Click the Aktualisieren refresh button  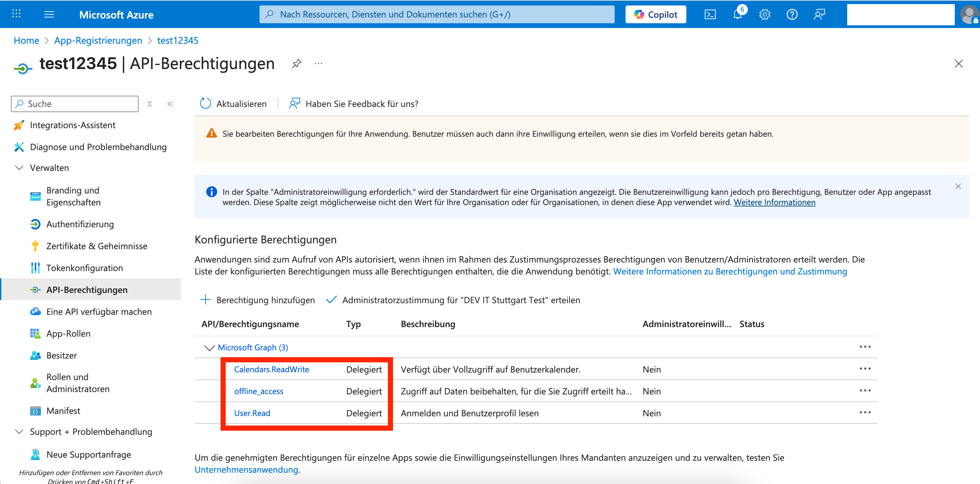233,104
